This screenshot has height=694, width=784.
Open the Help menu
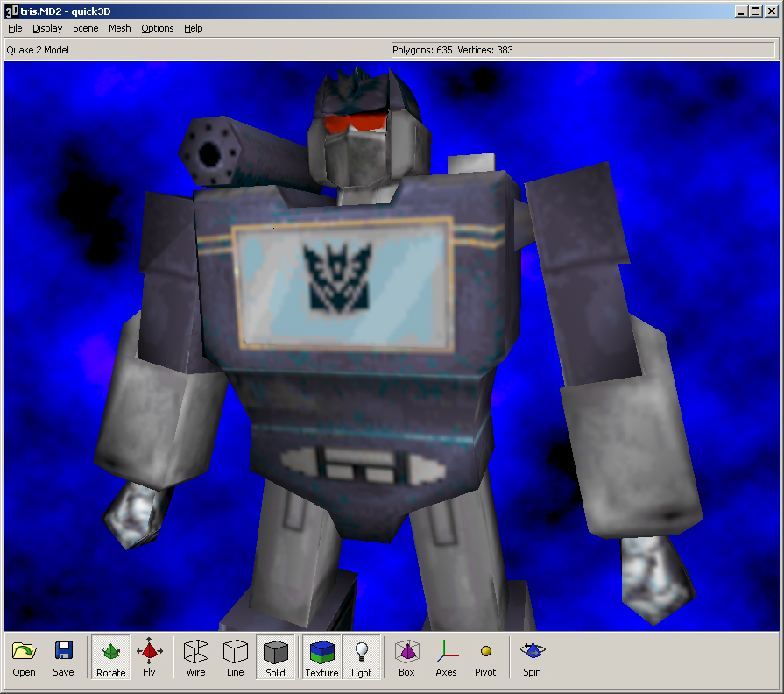[194, 28]
